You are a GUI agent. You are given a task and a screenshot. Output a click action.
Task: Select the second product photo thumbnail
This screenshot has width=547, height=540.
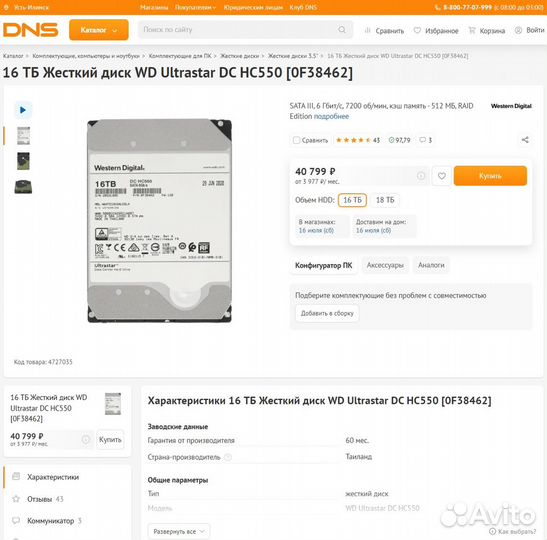[23, 161]
